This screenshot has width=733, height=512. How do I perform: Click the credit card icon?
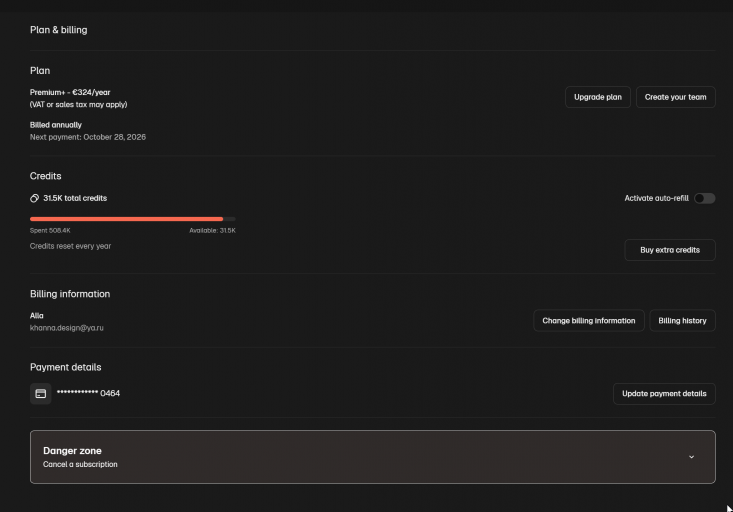click(41, 394)
